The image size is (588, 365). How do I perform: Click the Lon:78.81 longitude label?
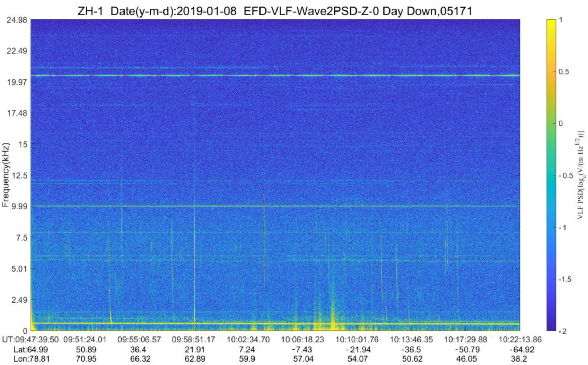click(x=31, y=358)
